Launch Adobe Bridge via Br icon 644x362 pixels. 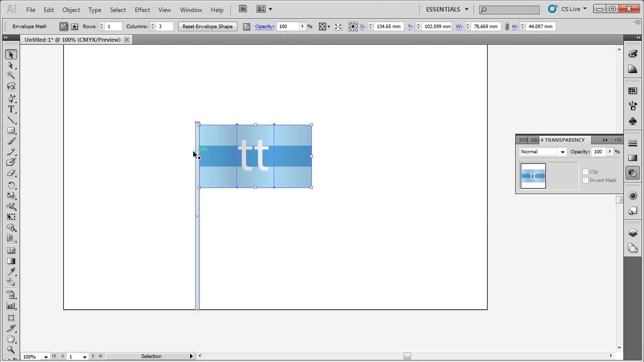[x=243, y=9]
